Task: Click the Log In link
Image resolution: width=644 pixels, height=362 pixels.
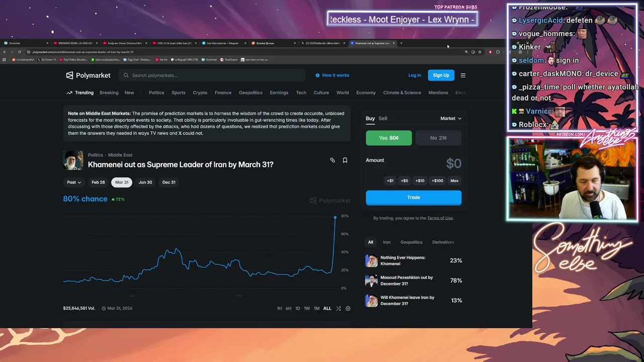Action: [x=415, y=75]
